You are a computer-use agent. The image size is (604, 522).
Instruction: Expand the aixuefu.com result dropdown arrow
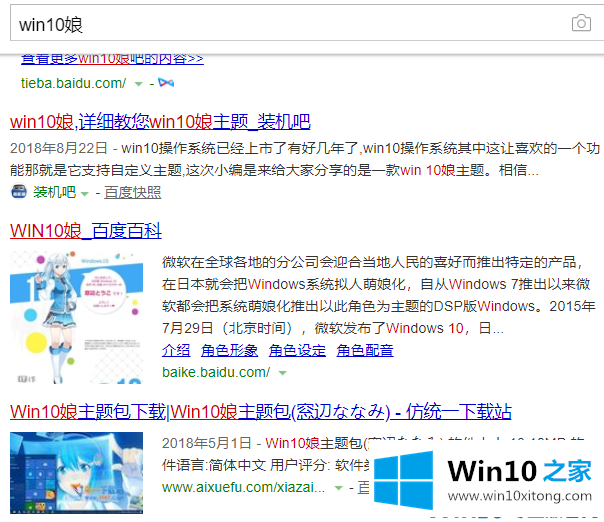(339, 488)
